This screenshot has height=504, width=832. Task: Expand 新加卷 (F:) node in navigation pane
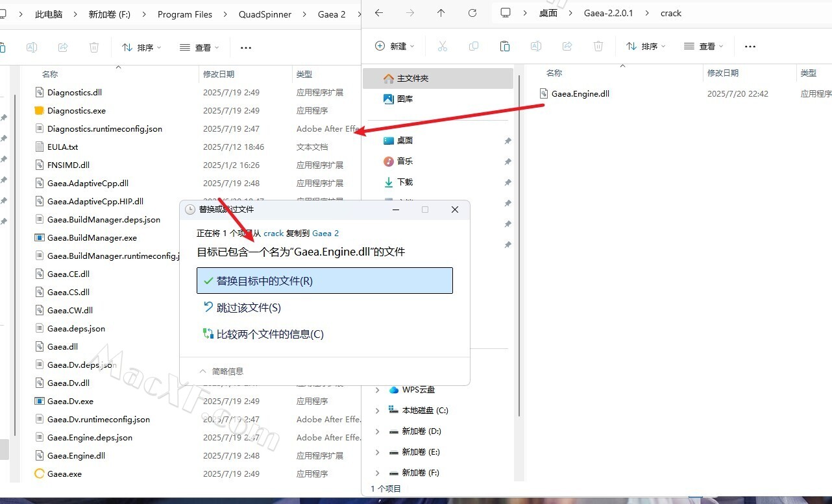[378, 473]
